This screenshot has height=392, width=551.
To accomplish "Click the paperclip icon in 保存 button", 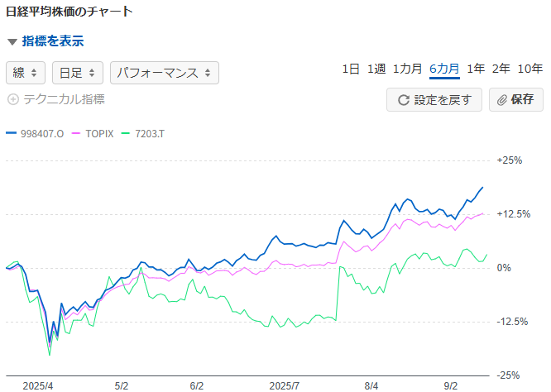I will (x=501, y=100).
